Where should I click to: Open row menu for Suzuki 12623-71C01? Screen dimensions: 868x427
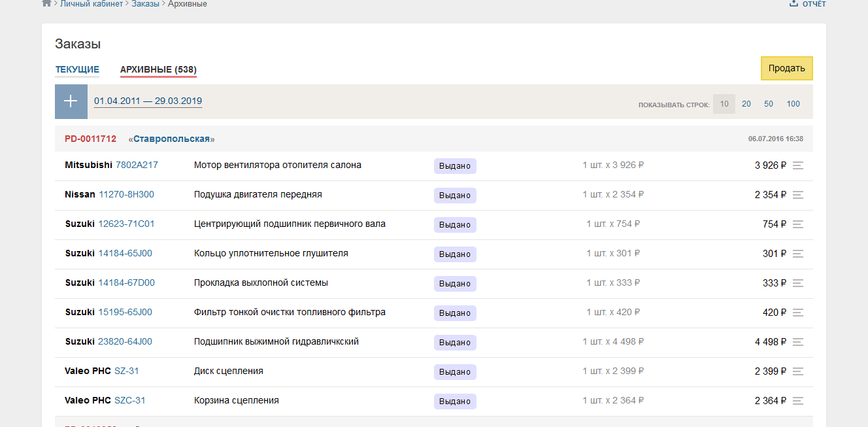click(797, 224)
